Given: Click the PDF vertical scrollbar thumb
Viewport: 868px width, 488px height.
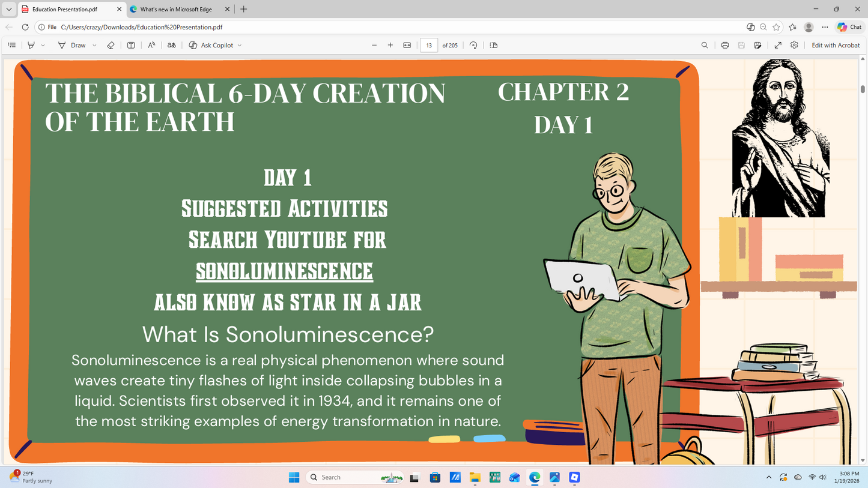Looking at the screenshot, I should [863, 89].
